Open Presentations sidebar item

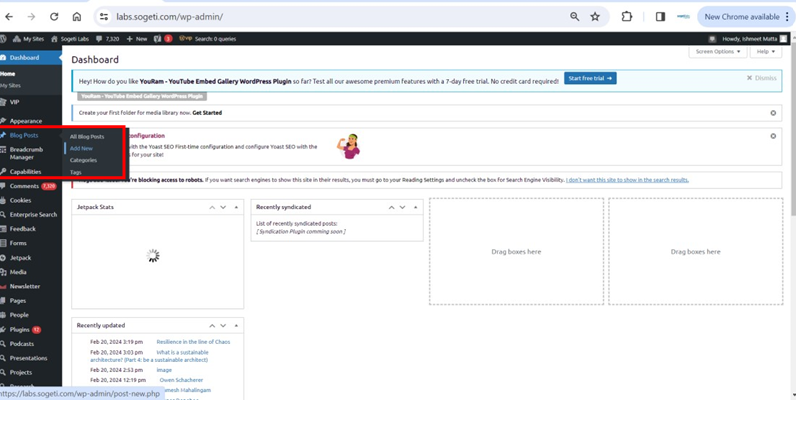(x=30, y=358)
